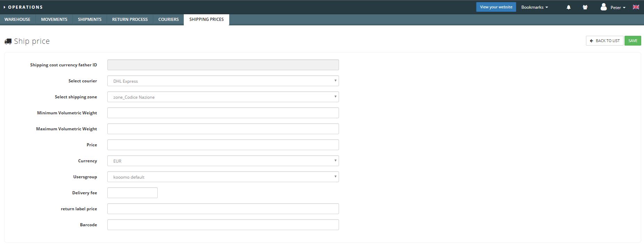Click the Barcode label
This screenshot has height=244, width=644.
[x=89, y=225]
